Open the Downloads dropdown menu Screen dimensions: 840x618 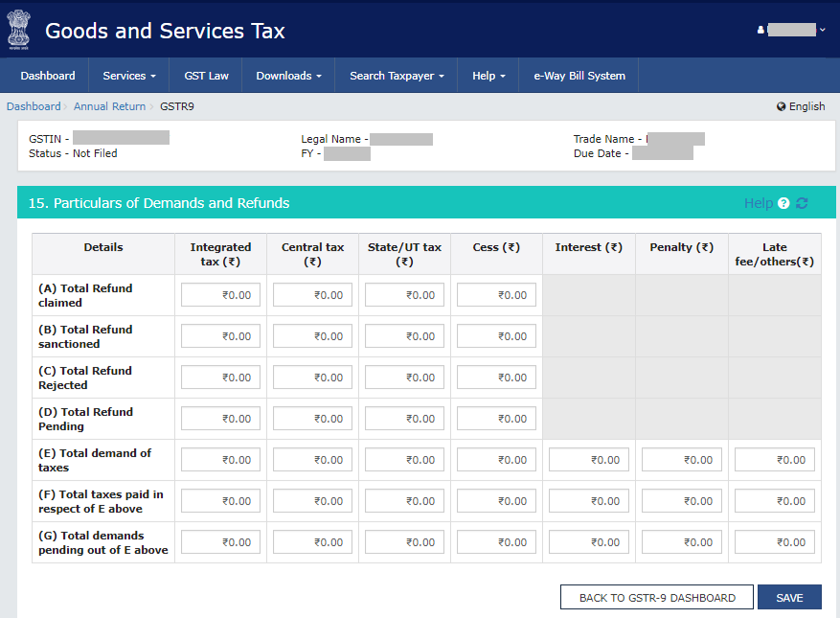[x=288, y=76]
